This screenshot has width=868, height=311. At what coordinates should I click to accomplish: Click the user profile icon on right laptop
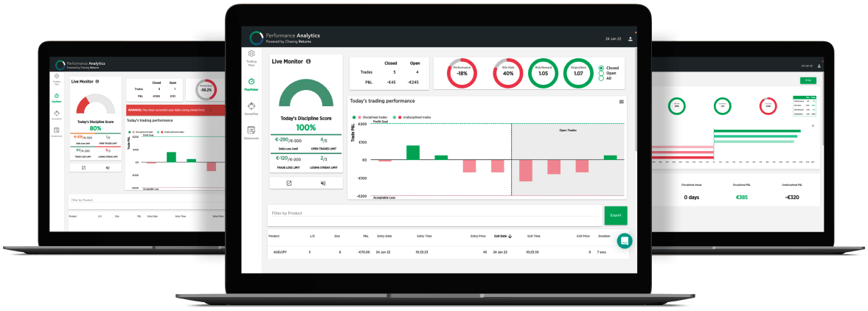[x=819, y=66]
